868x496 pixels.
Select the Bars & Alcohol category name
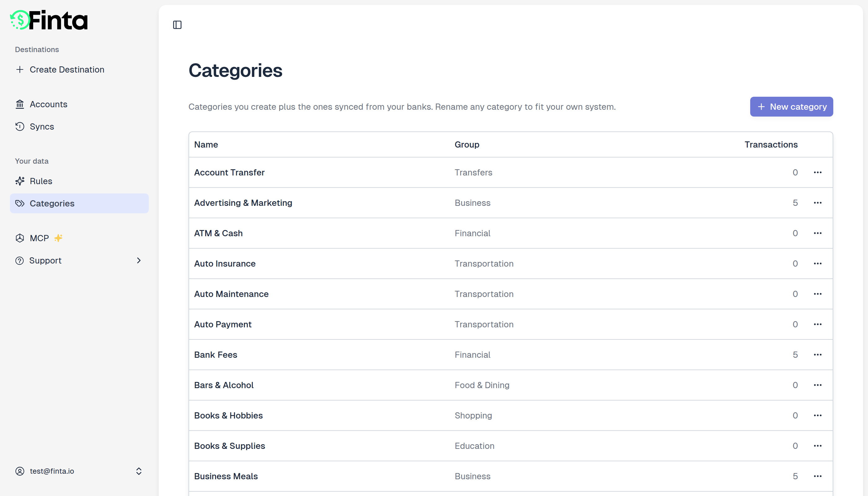224,385
